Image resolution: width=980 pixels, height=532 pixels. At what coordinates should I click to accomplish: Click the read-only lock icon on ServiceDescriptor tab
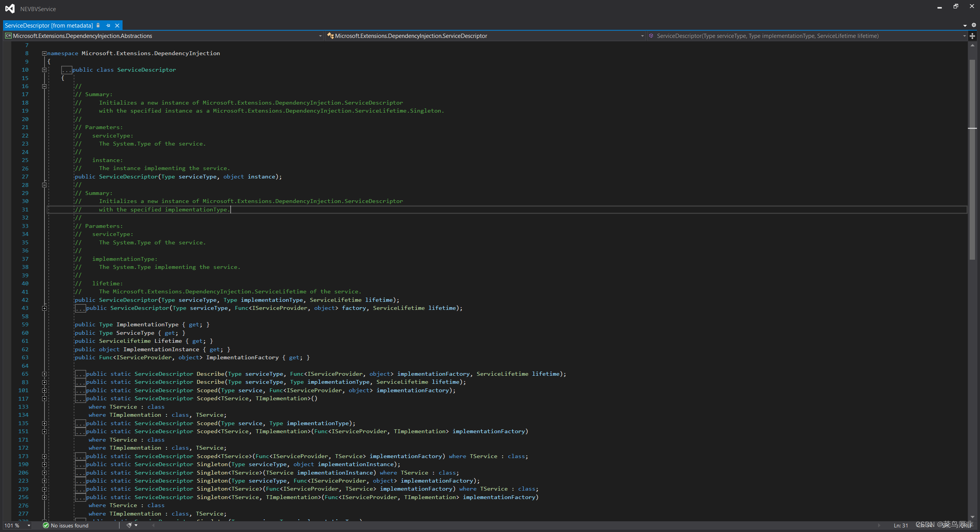98,25
